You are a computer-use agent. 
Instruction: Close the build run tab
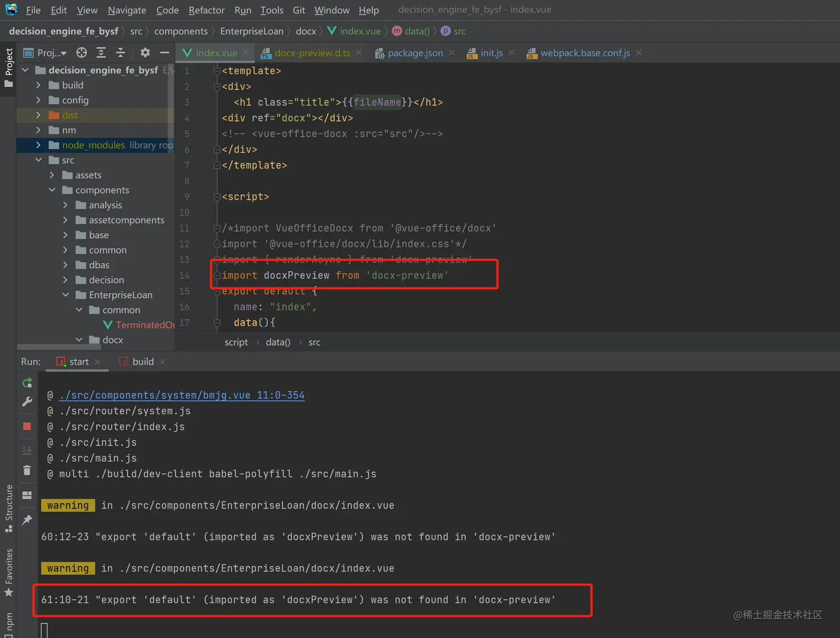[x=163, y=362]
